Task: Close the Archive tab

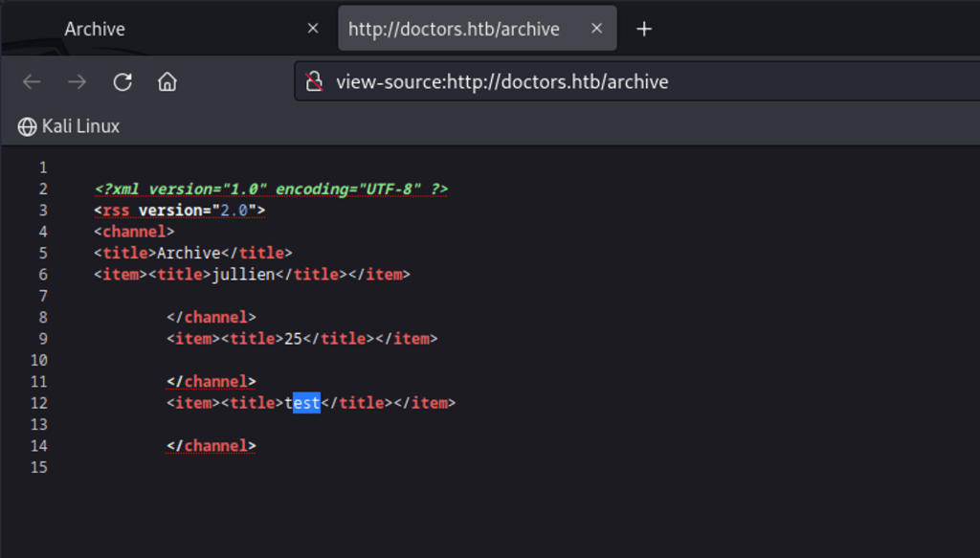Action: point(312,29)
